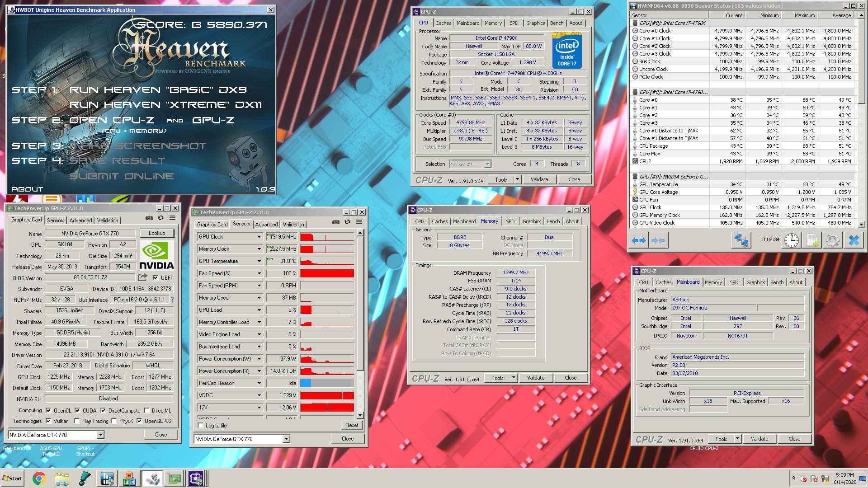
Task: Click the HWiNFO clock reset timer icon
Action: click(x=792, y=240)
